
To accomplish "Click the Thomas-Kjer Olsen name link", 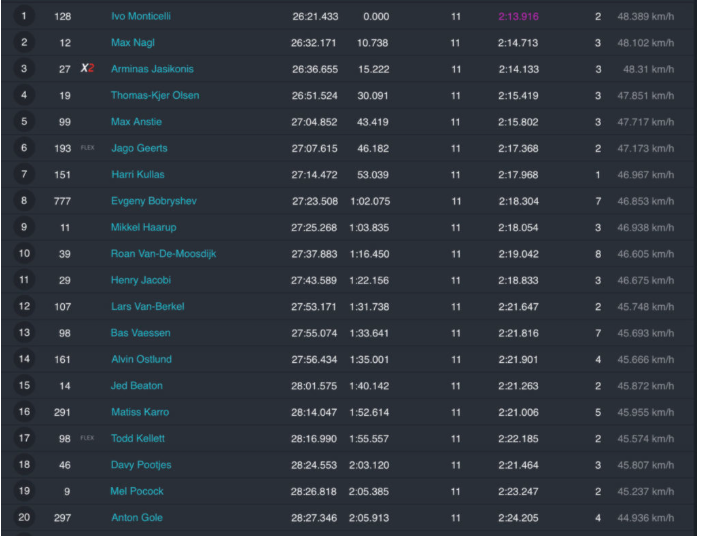I will click(155, 96).
